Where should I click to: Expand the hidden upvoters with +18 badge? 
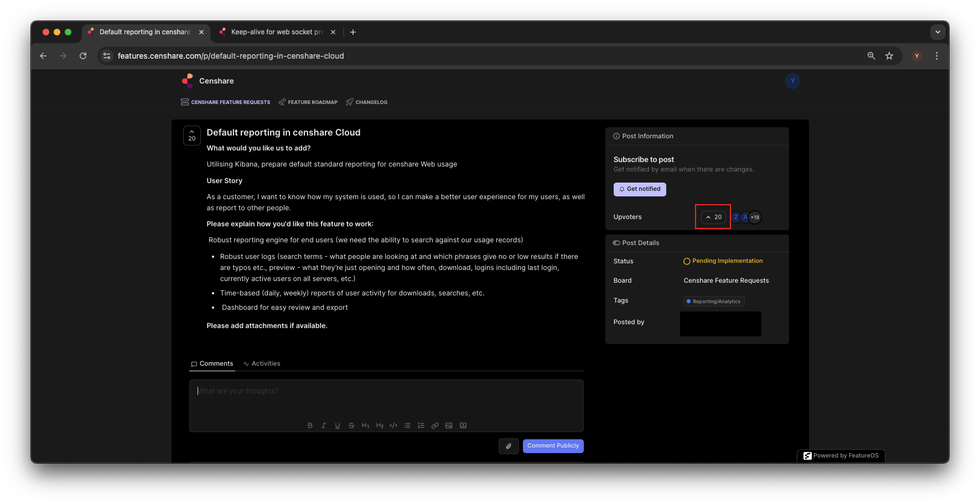click(755, 217)
